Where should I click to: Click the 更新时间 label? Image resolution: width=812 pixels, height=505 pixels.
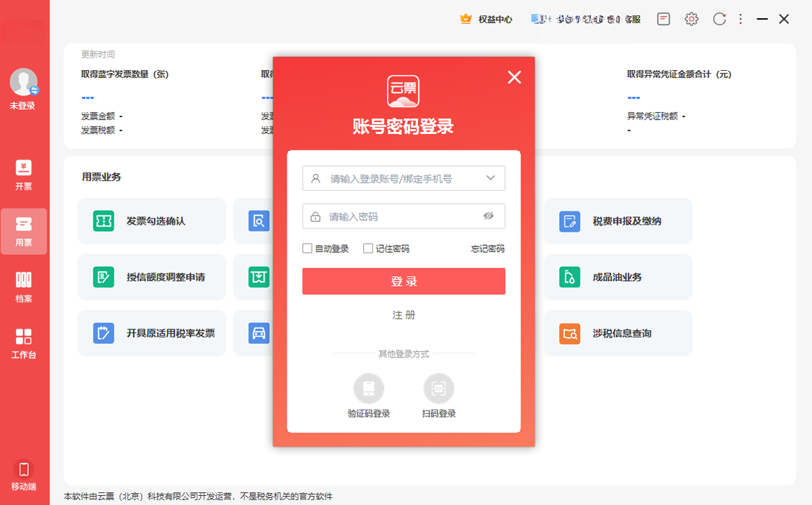click(98, 54)
